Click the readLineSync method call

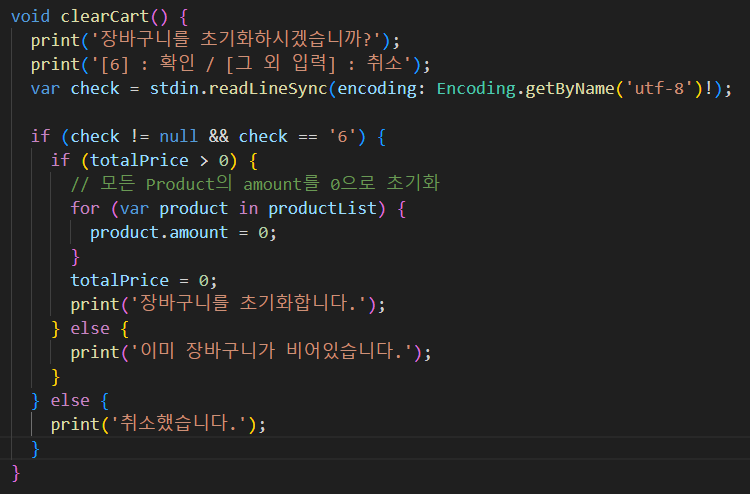coord(268,88)
